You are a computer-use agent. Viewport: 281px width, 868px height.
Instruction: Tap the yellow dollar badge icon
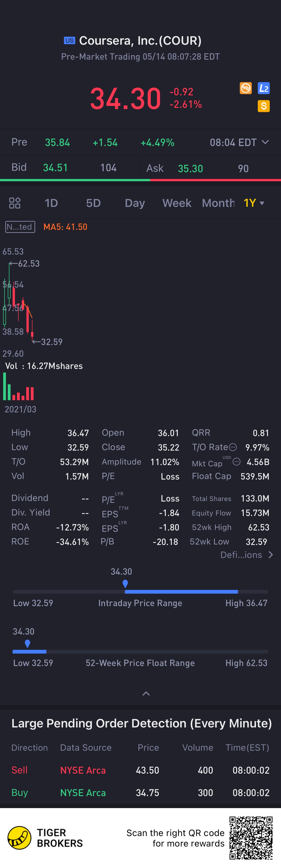click(264, 106)
